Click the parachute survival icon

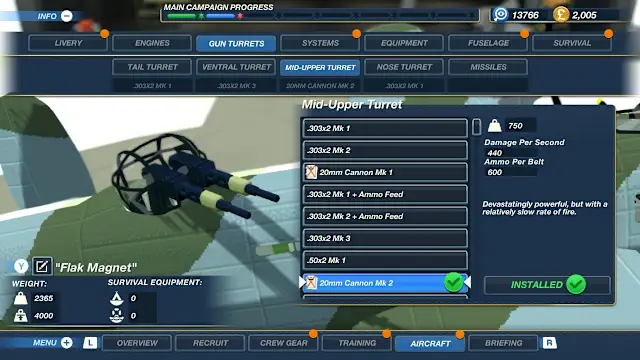point(117,316)
